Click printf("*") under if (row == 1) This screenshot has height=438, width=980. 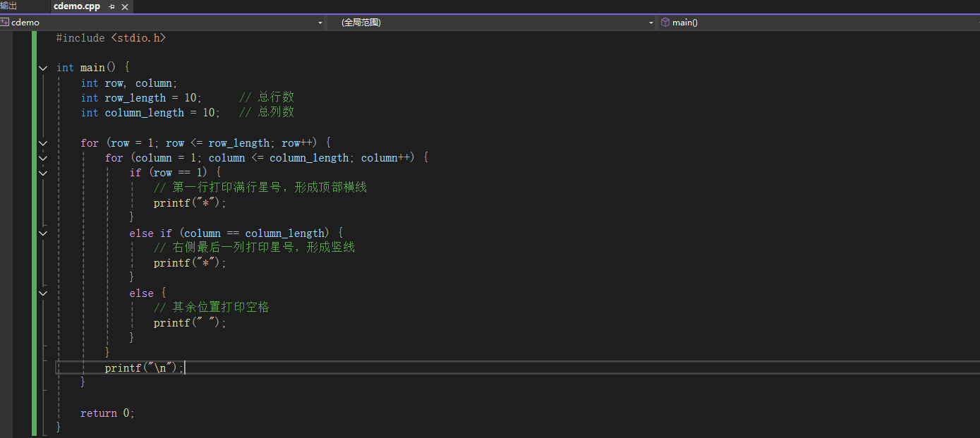(190, 203)
